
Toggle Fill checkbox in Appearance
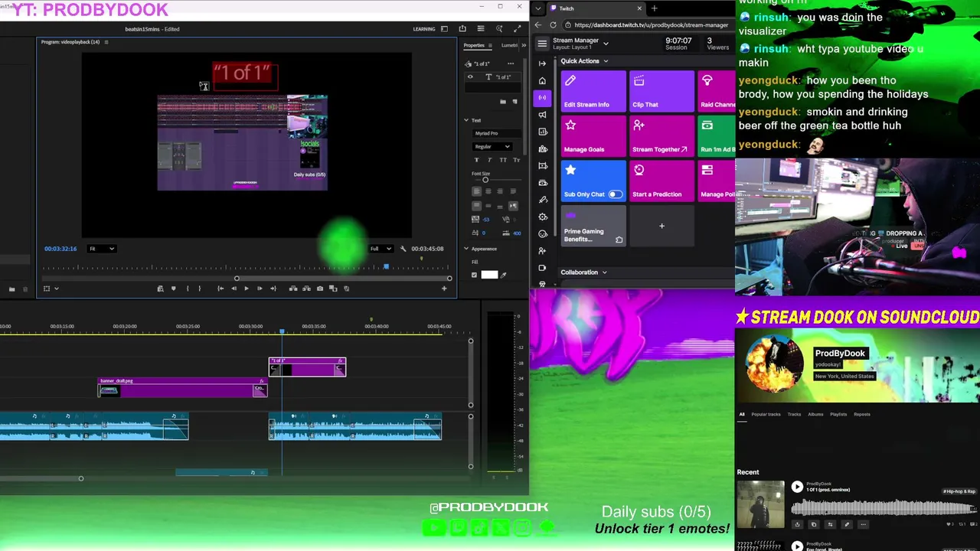click(474, 275)
